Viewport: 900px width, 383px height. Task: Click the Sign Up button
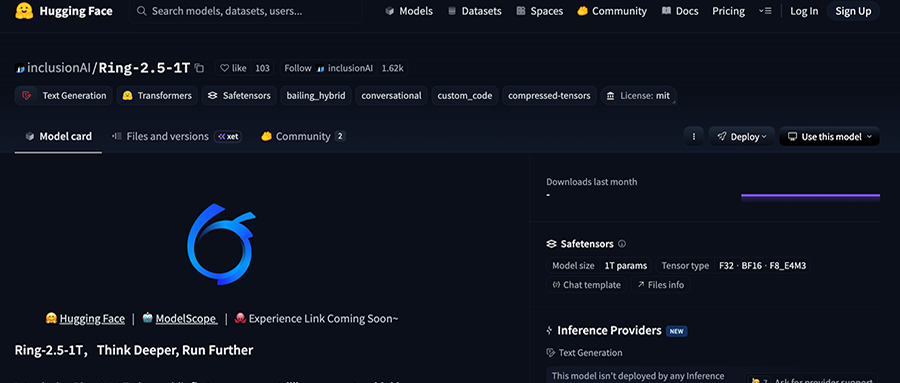click(853, 11)
